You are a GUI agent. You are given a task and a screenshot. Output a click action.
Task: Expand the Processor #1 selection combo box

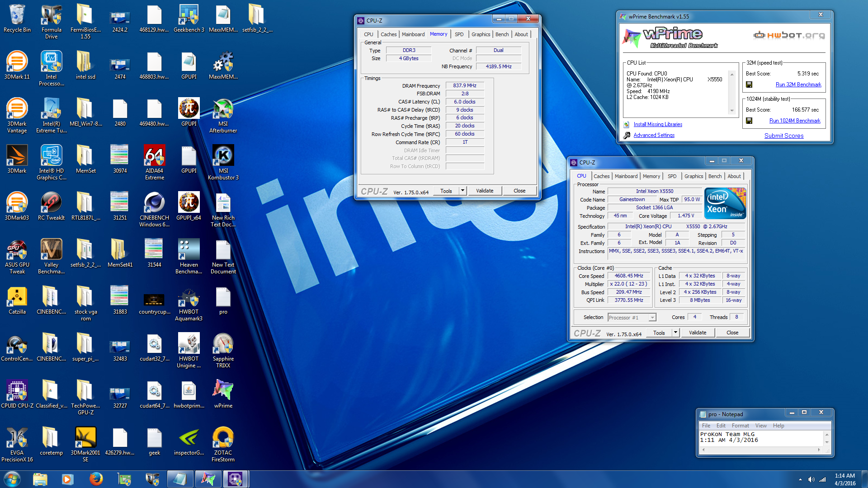[x=652, y=318]
